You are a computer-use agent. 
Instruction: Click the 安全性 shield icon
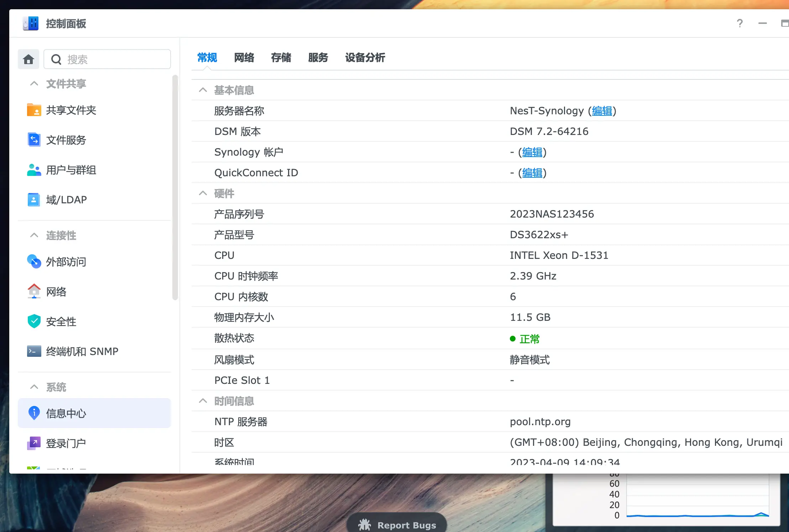34,322
